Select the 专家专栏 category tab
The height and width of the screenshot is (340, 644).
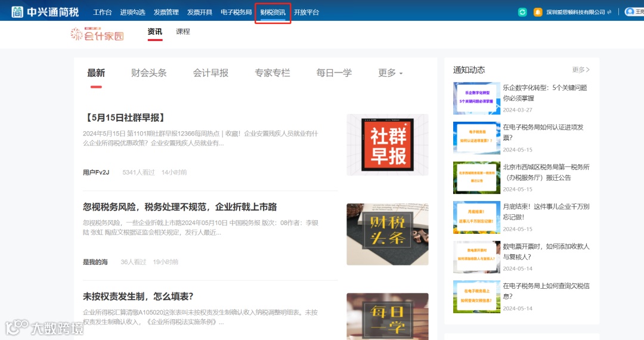point(273,73)
